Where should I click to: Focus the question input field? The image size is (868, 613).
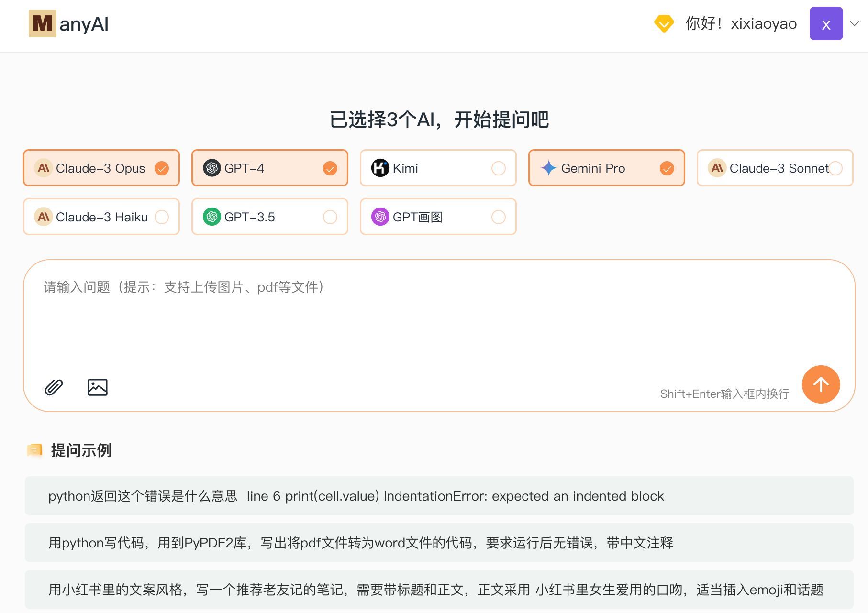point(439,335)
